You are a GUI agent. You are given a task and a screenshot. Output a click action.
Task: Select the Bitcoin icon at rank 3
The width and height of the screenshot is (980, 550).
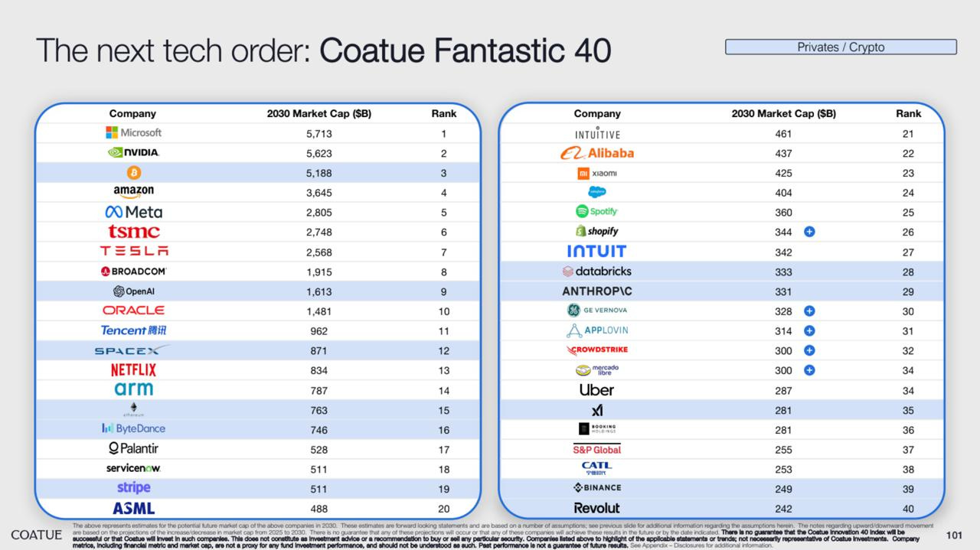(x=134, y=173)
